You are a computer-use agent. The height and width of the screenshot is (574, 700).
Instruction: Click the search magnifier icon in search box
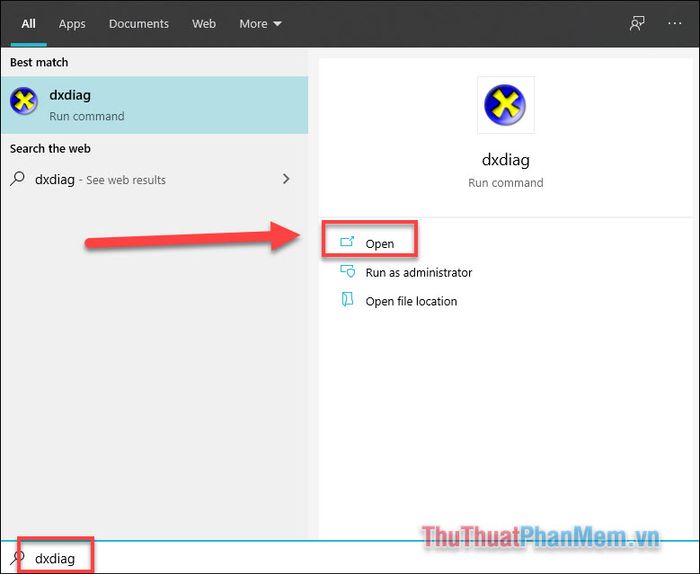[x=17, y=557]
